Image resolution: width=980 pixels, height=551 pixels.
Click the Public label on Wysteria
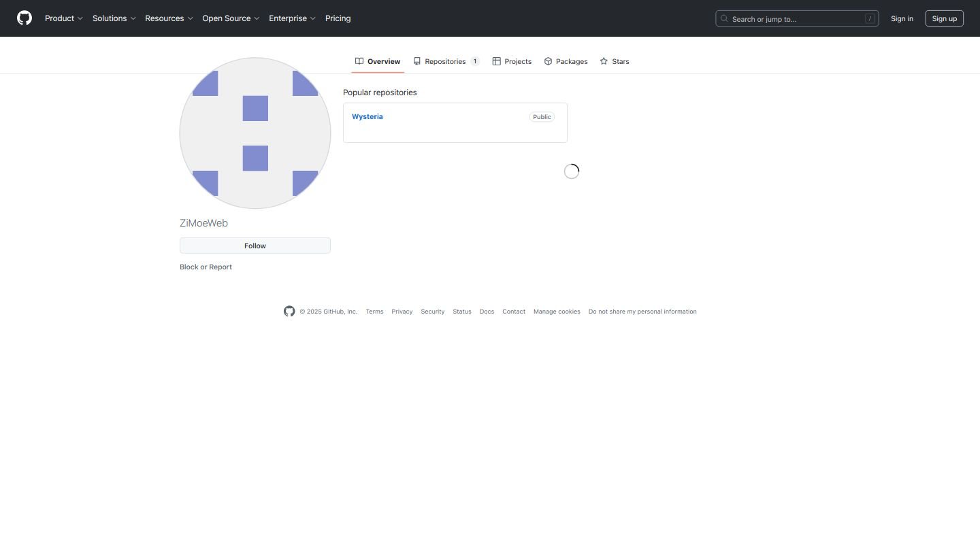[542, 117]
